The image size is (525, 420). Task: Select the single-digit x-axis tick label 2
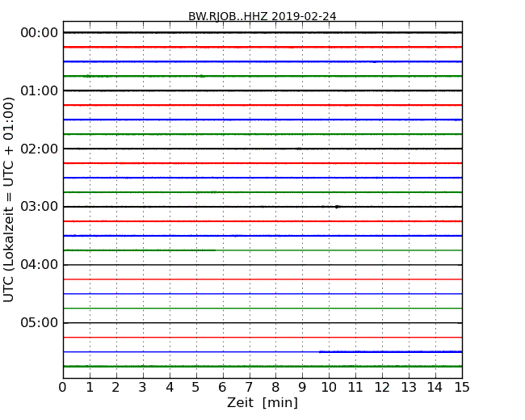point(115,388)
